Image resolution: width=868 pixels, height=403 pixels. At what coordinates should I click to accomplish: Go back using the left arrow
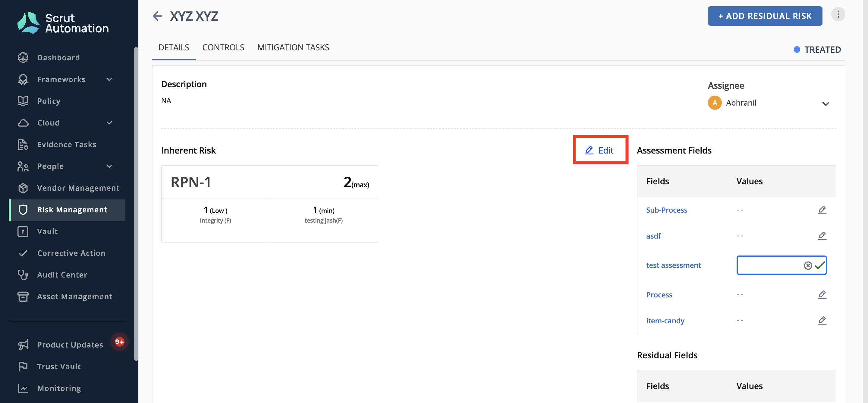coord(157,16)
